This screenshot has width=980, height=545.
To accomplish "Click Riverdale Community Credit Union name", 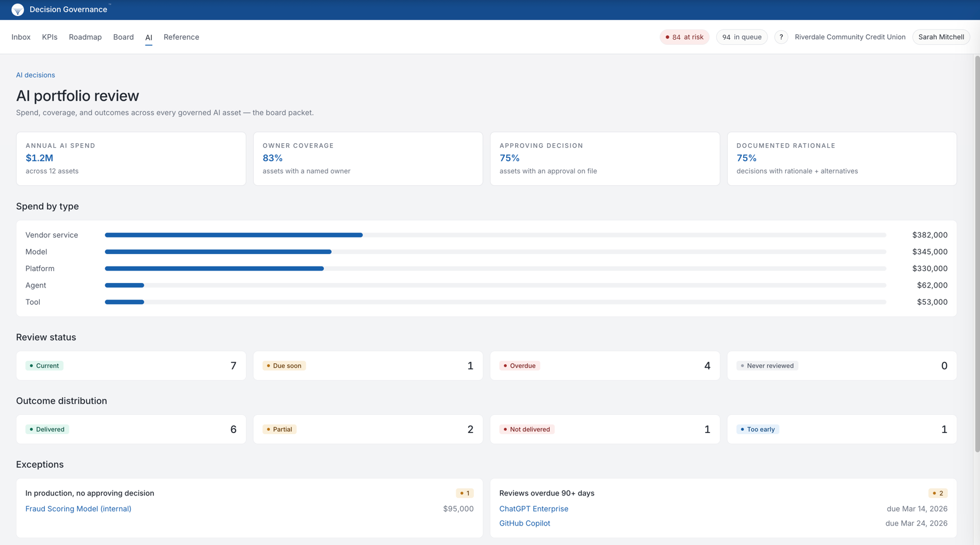I will [850, 37].
